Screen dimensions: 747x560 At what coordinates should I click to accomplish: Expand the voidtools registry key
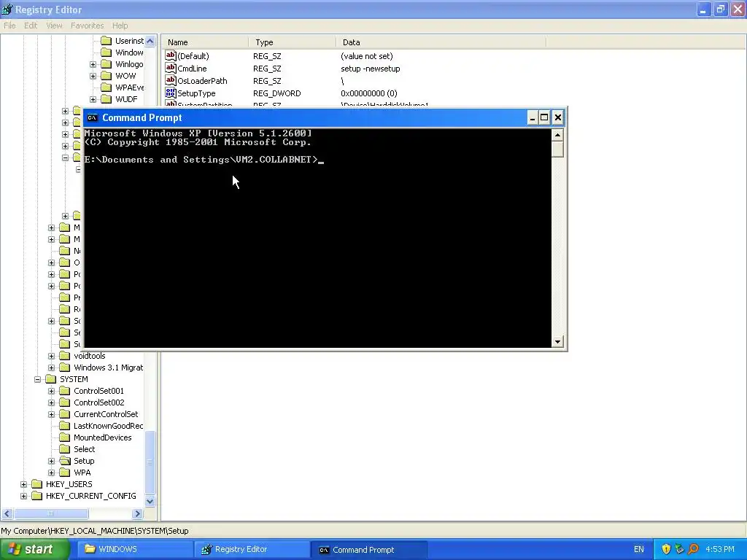[x=52, y=356]
